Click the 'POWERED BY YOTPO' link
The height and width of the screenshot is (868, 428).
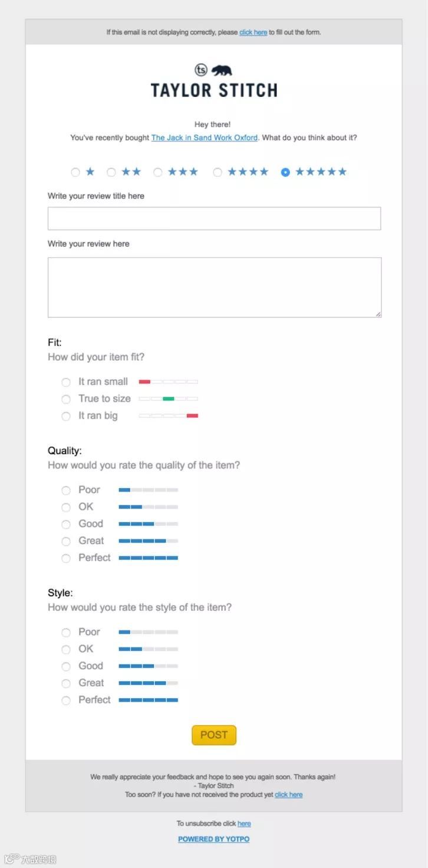(x=213, y=839)
